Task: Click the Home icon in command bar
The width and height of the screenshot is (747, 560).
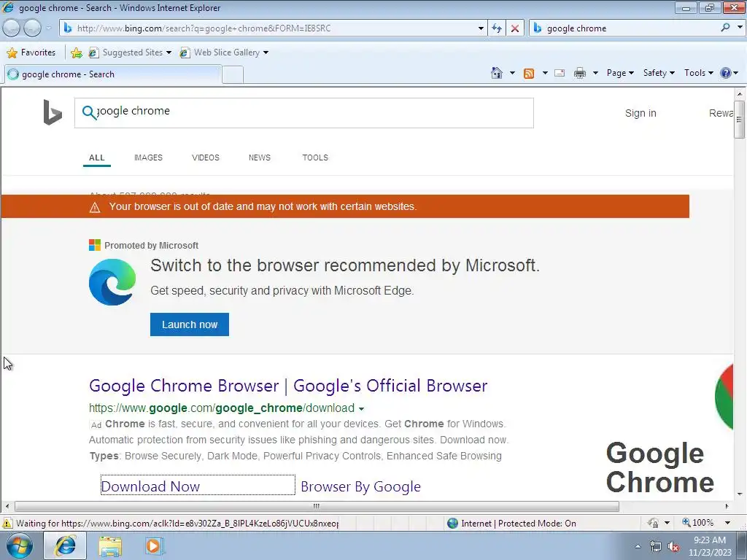Action: (496, 73)
